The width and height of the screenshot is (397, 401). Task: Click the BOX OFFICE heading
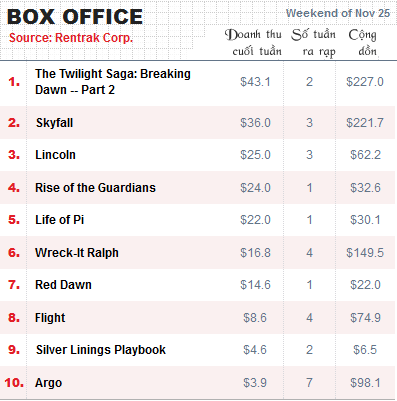coord(75,17)
